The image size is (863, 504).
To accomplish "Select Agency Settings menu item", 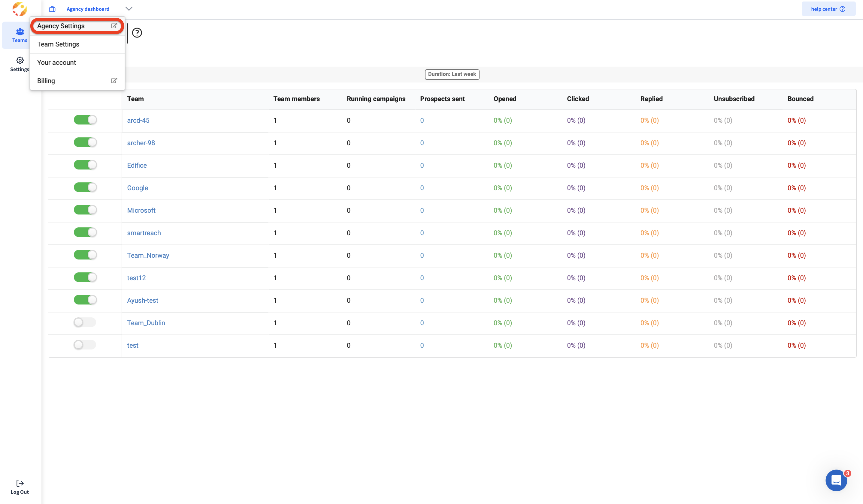I will [61, 26].
